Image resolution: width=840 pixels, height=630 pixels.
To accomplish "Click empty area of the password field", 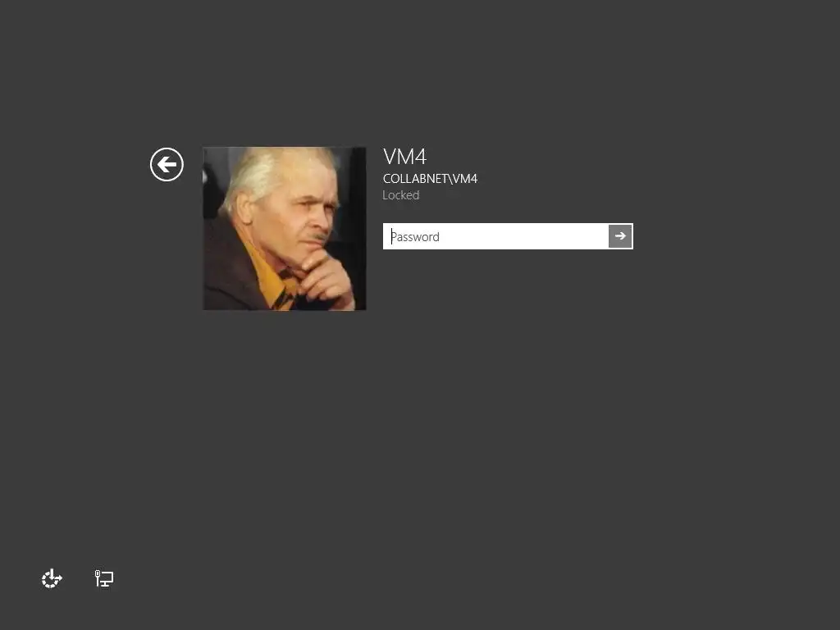I will coord(525,236).
